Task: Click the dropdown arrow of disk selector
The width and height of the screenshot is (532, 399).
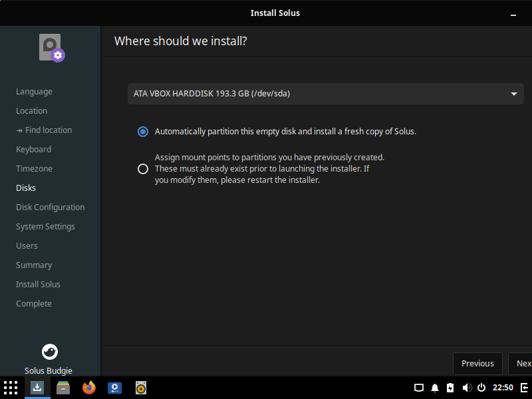Action: 514,94
